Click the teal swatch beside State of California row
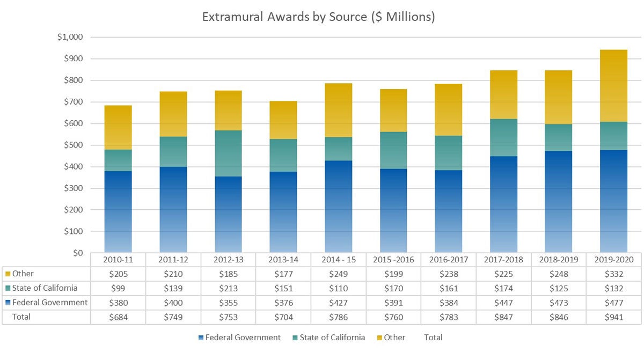Screen dimensions: 644x352 click(x=7, y=288)
